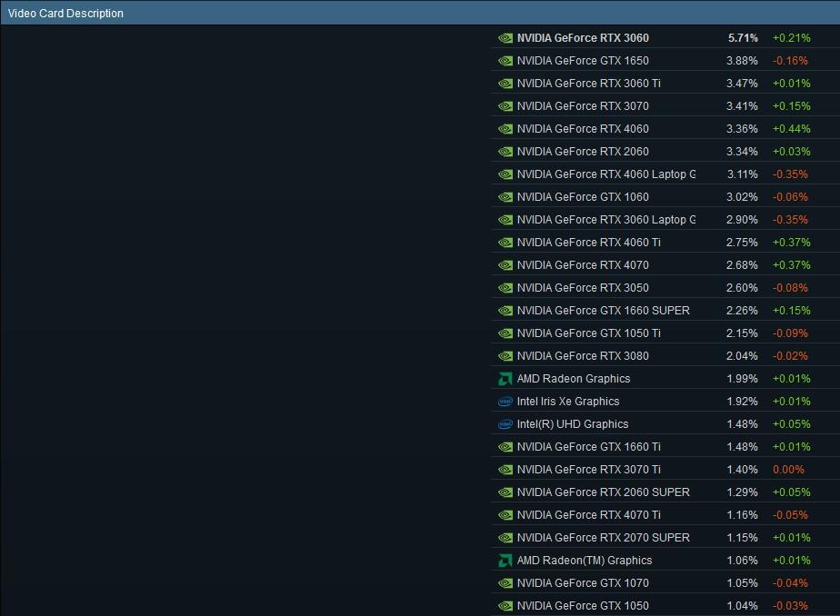Viewport: 840px width, 616px height.
Task: Click the Intel logo beside Iris Xe Graphics
Action: pos(505,402)
